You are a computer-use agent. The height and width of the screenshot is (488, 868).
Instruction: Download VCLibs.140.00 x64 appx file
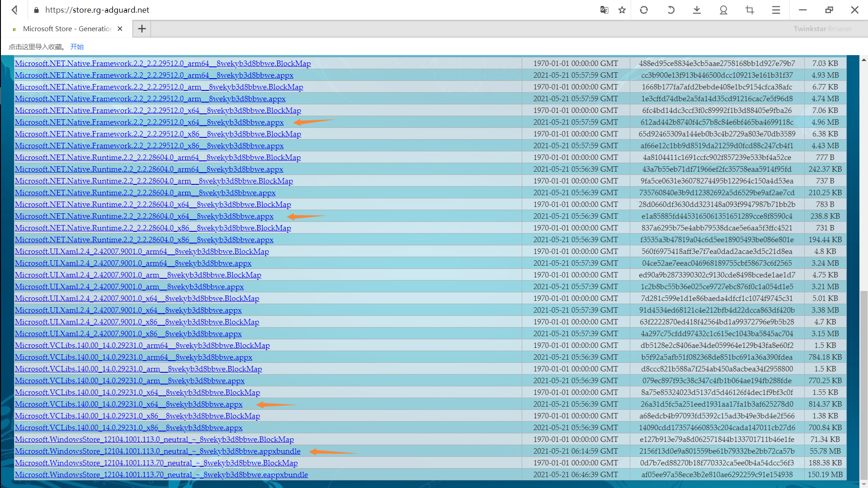[x=129, y=404]
